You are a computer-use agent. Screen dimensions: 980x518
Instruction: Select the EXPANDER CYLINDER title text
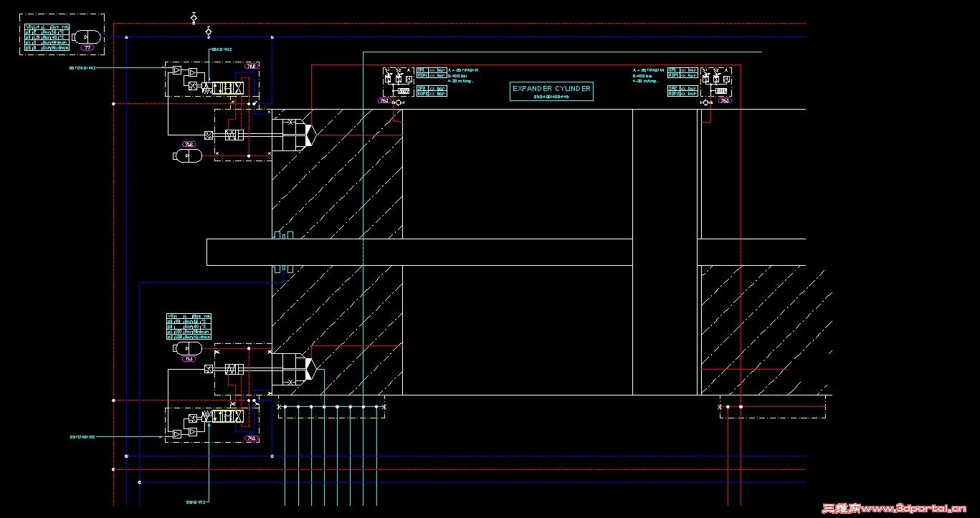point(552,89)
